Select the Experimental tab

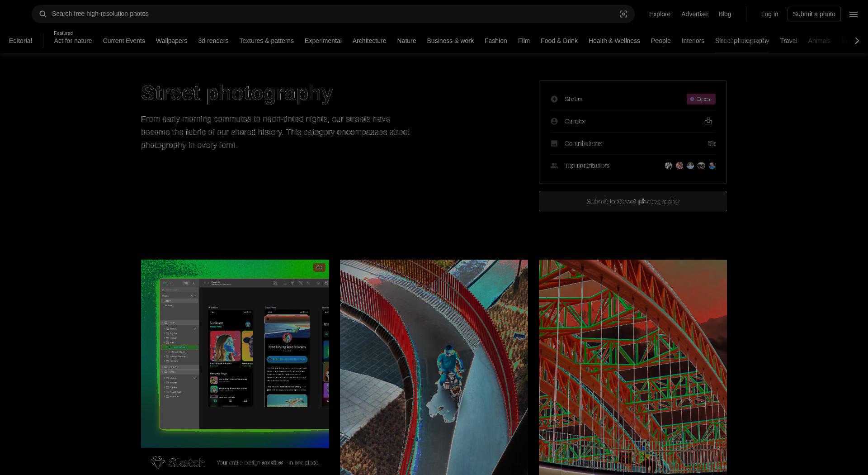pos(323,41)
